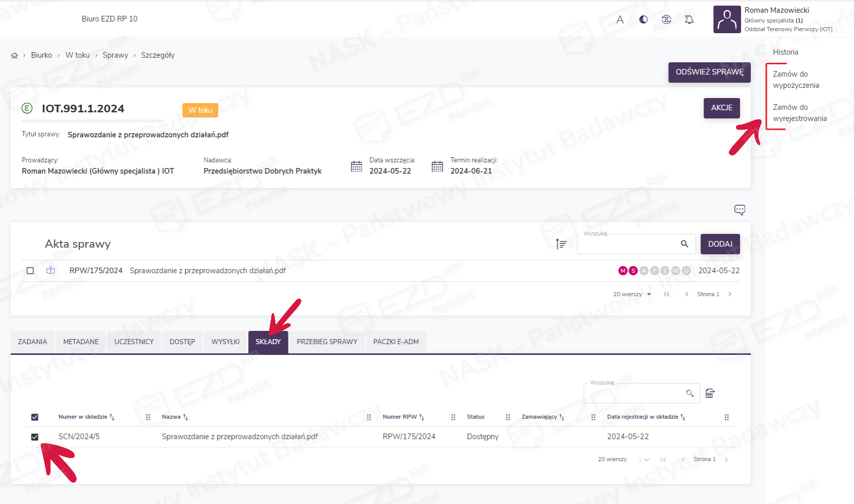Screen dimensions: 854x504
Task: Switch to the METADANE tab
Action: pos(81,342)
